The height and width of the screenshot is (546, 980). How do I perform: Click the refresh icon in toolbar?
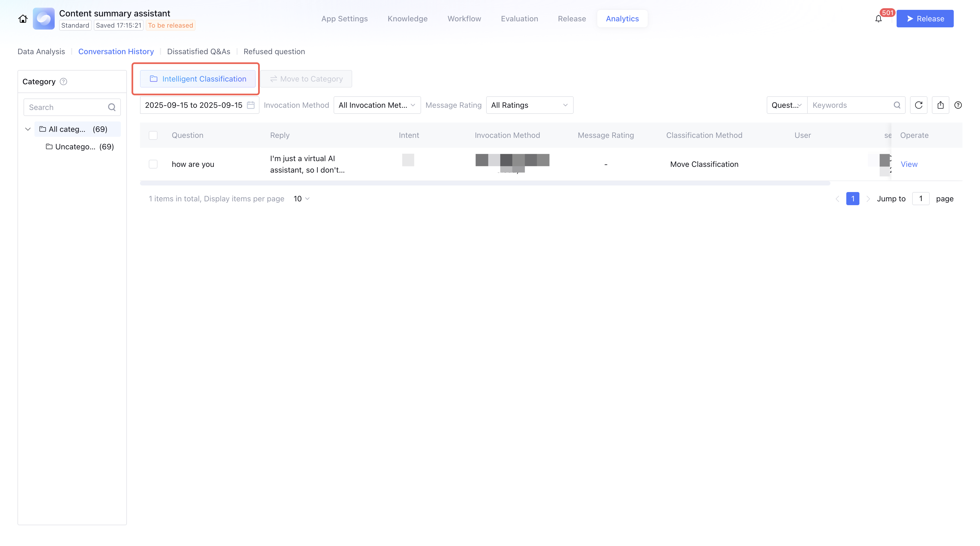(x=918, y=105)
